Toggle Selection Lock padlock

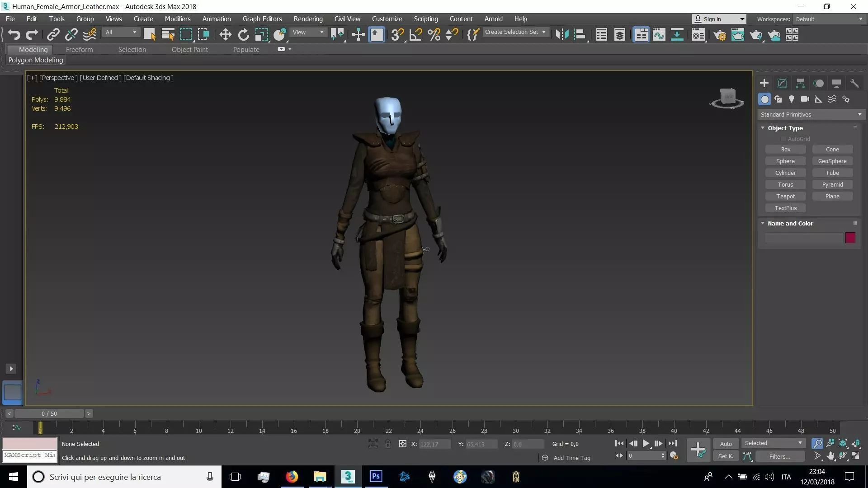click(x=388, y=444)
